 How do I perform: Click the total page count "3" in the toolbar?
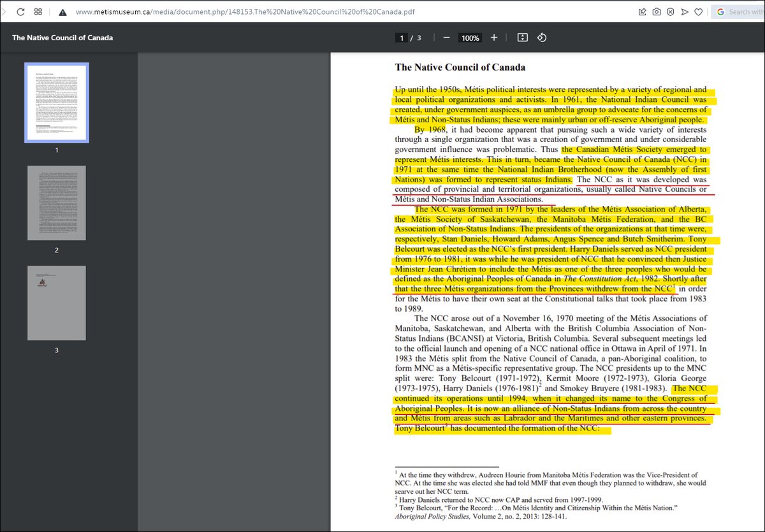pos(419,38)
